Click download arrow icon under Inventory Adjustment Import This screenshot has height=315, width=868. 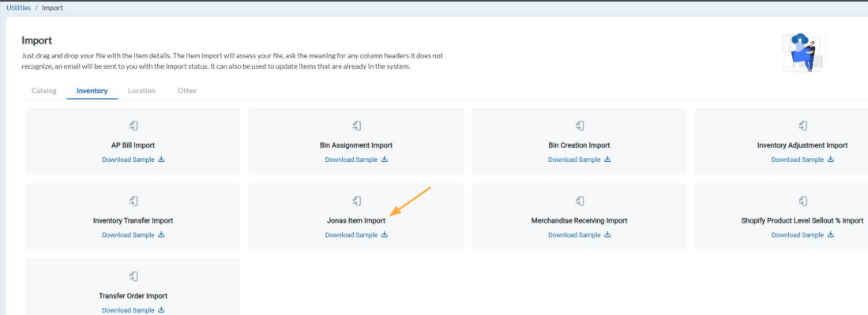(831, 159)
